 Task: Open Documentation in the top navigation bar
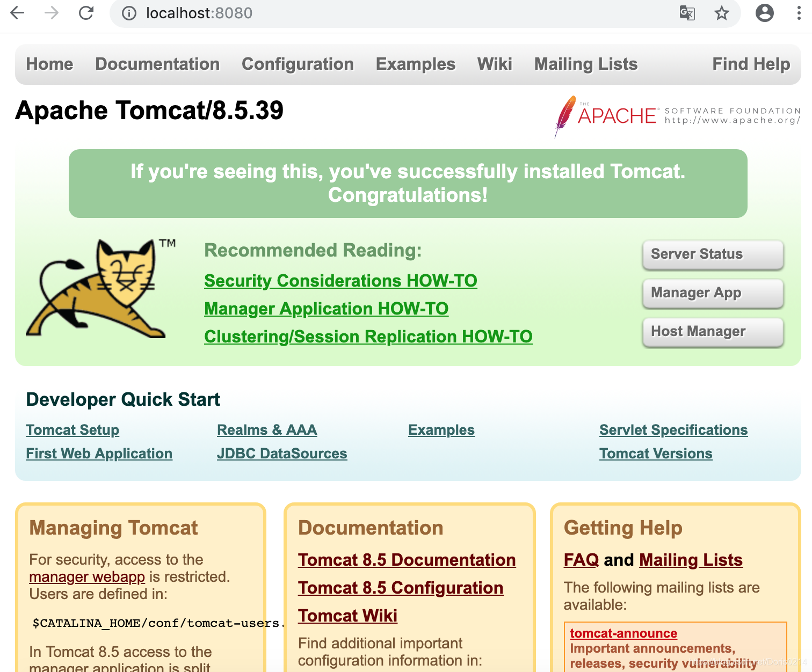coord(157,64)
